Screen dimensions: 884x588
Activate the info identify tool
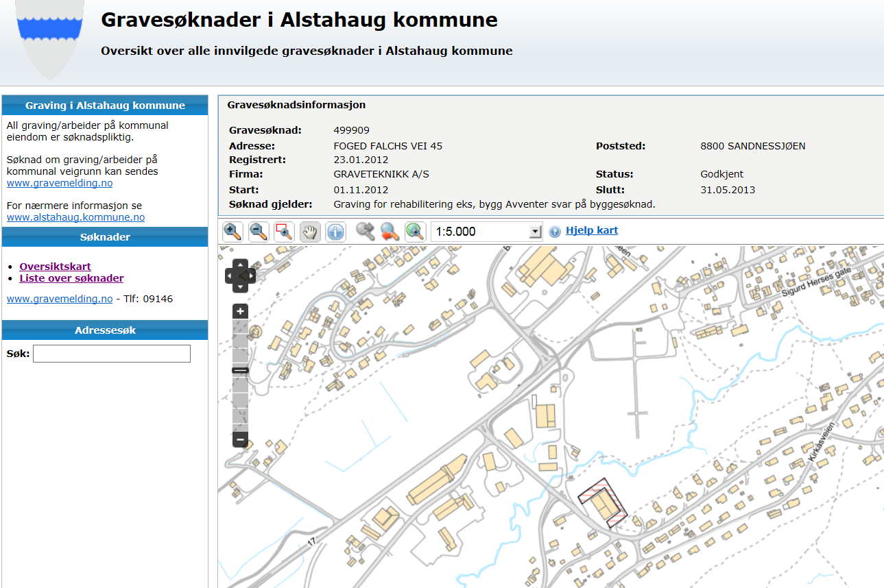tap(335, 232)
